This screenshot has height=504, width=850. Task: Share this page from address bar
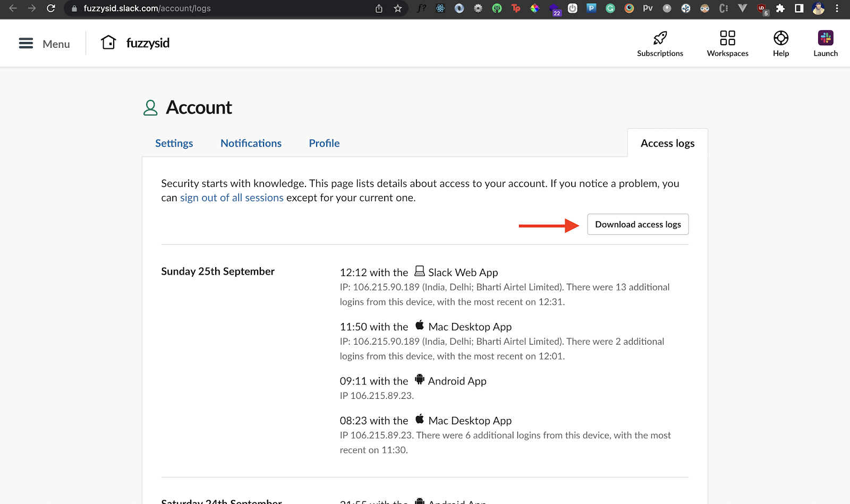point(379,8)
